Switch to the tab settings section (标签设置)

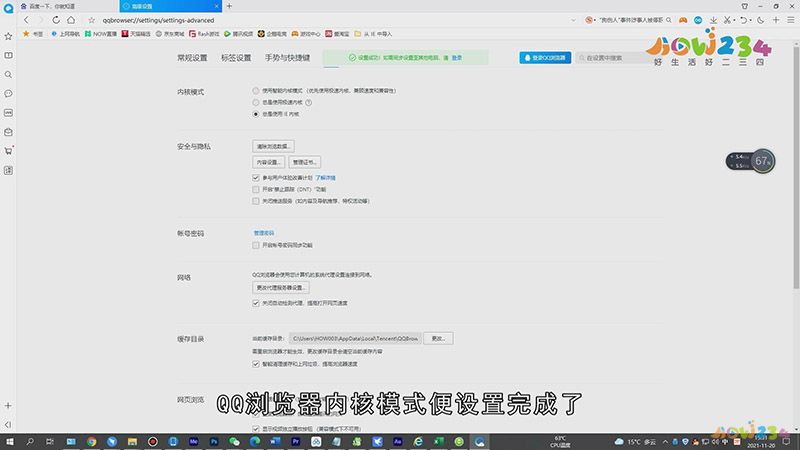click(236, 58)
